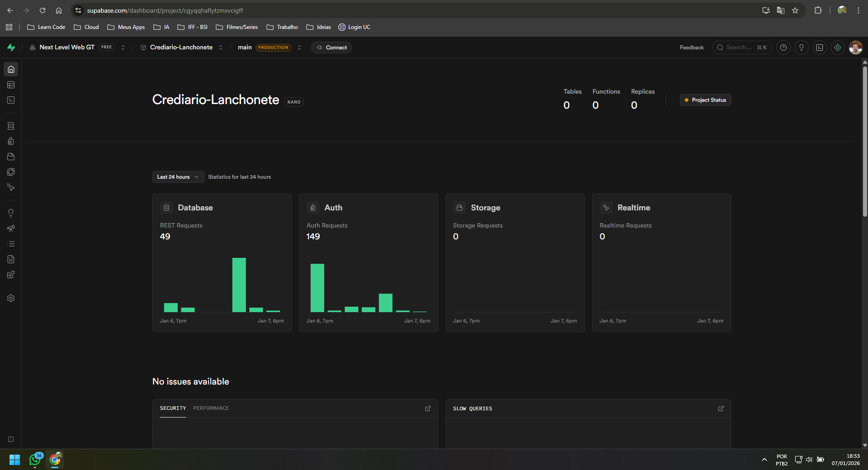Open Project Settings gear icon

coord(11,298)
